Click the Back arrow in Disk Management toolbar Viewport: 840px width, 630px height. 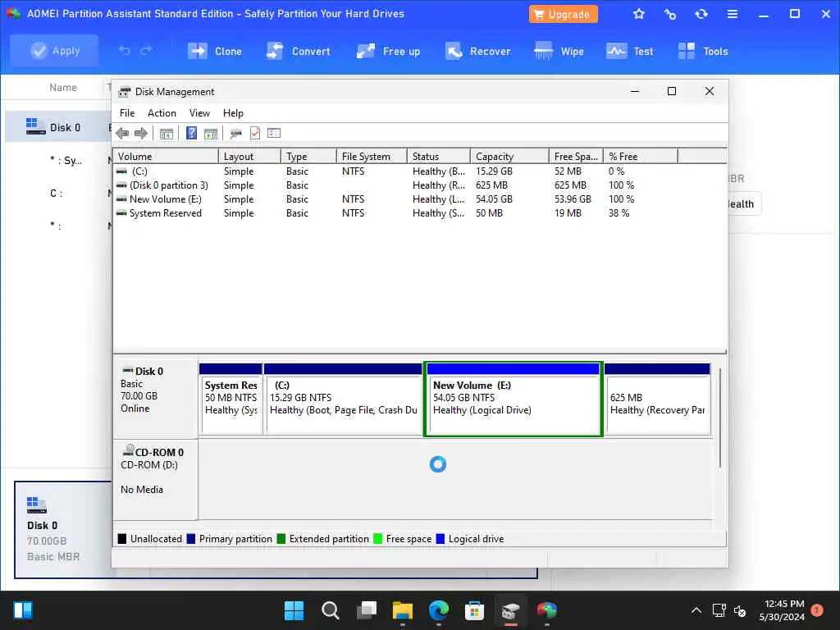[122, 134]
